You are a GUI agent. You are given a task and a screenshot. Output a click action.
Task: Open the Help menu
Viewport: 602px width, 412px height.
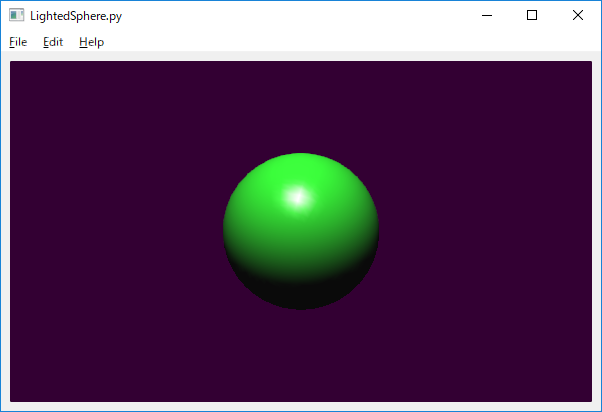[91, 42]
